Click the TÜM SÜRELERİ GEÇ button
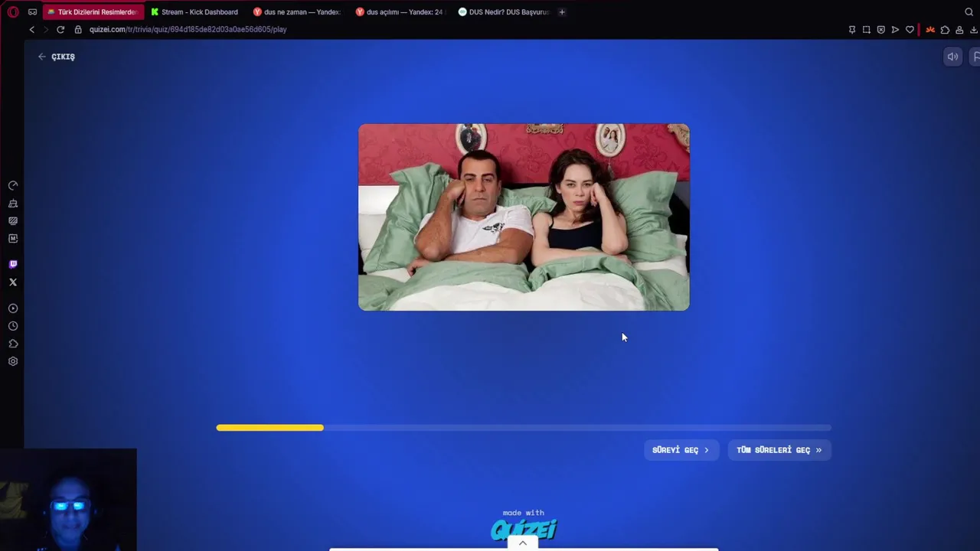This screenshot has height=551, width=980. click(x=779, y=450)
